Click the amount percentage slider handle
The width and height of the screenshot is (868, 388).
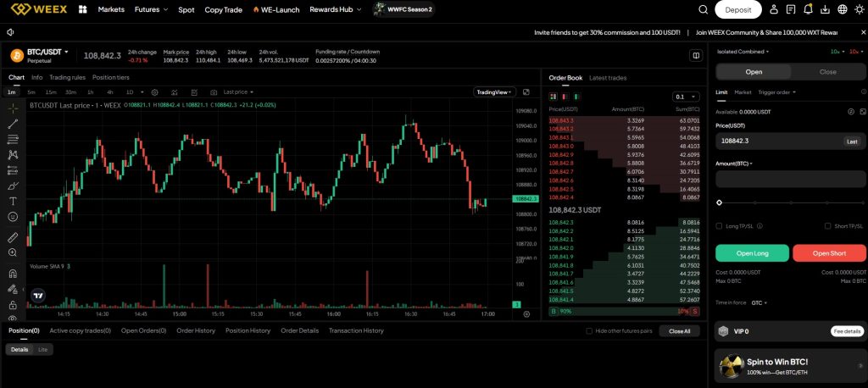pyautogui.click(x=719, y=202)
